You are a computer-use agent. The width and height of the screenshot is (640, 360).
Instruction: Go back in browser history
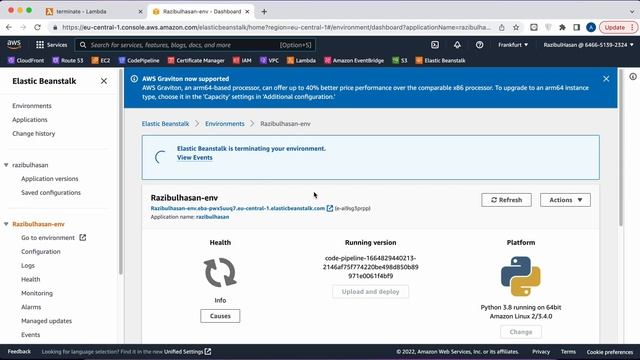[9, 27]
